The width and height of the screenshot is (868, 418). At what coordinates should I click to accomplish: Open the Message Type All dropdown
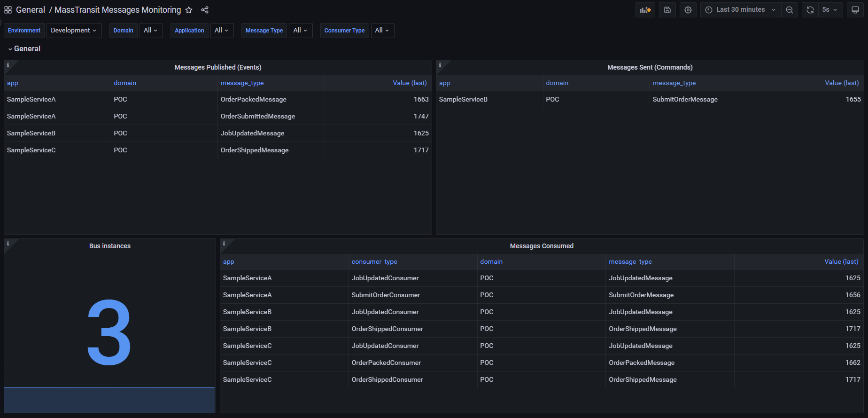tap(300, 31)
